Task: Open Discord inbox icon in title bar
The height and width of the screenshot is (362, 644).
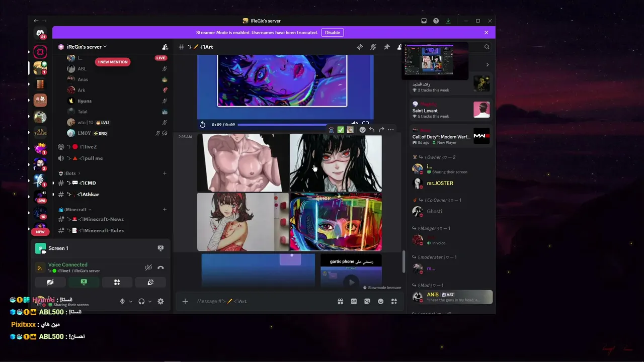Action: (424, 21)
